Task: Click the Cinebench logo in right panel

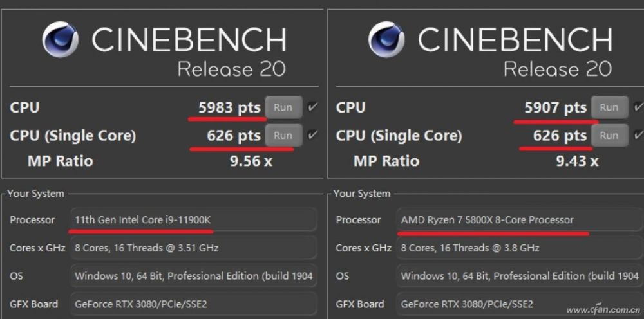Action: click(x=386, y=40)
